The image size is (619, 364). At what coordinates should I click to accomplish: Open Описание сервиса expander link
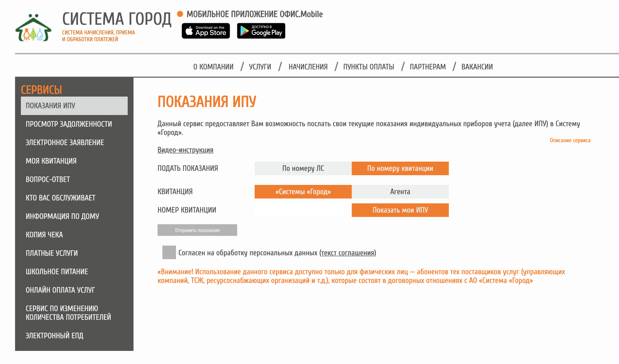pos(570,141)
